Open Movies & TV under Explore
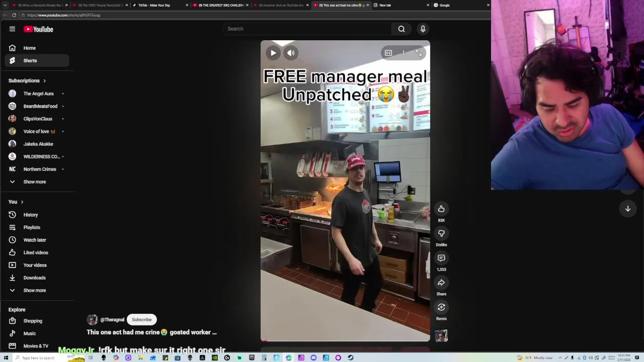644x362 pixels. coord(37,346)
